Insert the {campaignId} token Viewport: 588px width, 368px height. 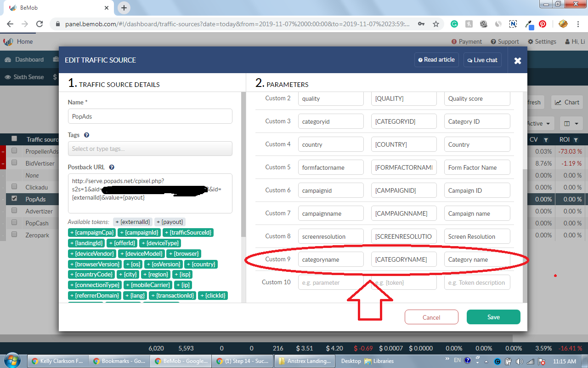tap(140, 233)
